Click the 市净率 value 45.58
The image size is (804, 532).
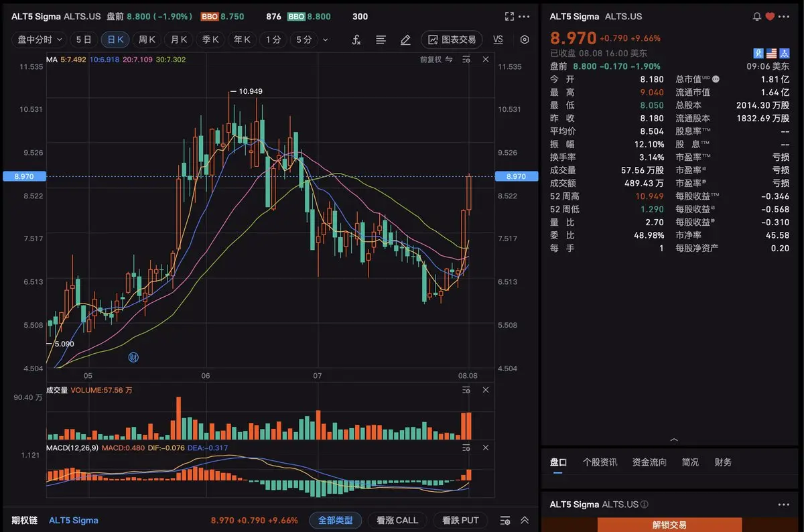click(x=778, y=235)
